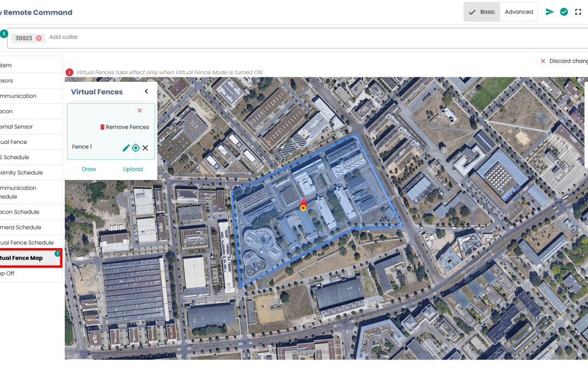This screenshot has width=588, height=368.
Task: Switch to Advanced mode
Action: (518, 12)
